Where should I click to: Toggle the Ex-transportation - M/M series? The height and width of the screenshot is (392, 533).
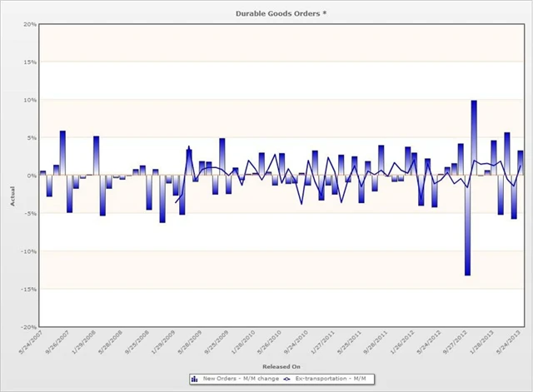tap(328, 380)
